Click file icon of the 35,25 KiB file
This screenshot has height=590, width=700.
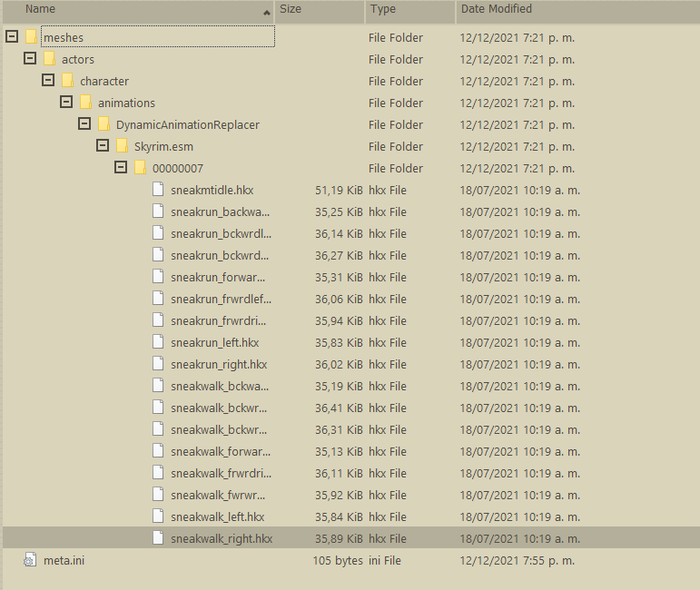point(158,211)
